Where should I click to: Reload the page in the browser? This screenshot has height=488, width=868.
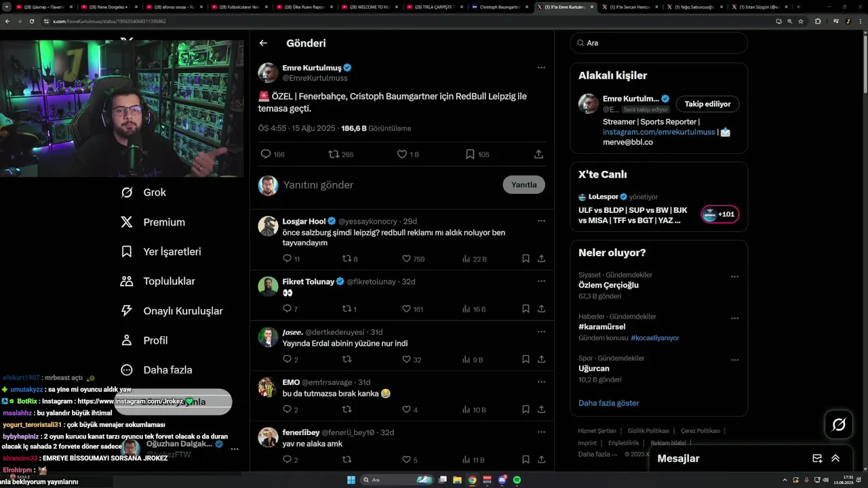pos(31,21)
